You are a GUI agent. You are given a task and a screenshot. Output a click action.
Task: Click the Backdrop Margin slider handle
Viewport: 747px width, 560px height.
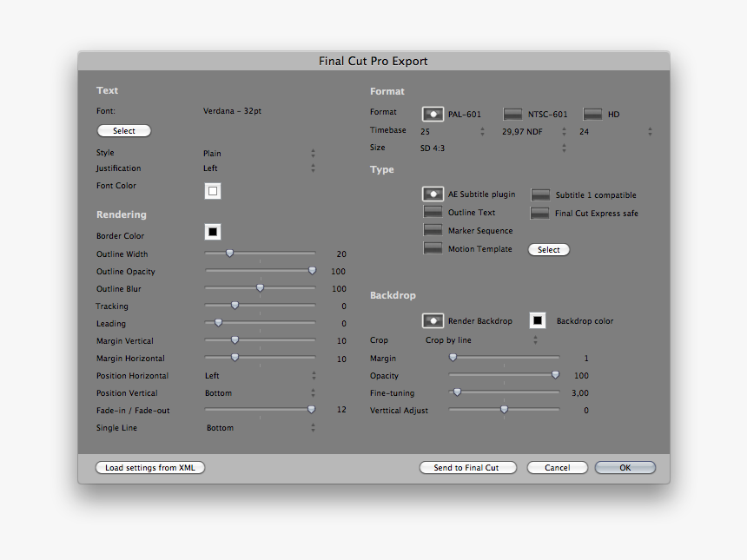pos(453,357)
